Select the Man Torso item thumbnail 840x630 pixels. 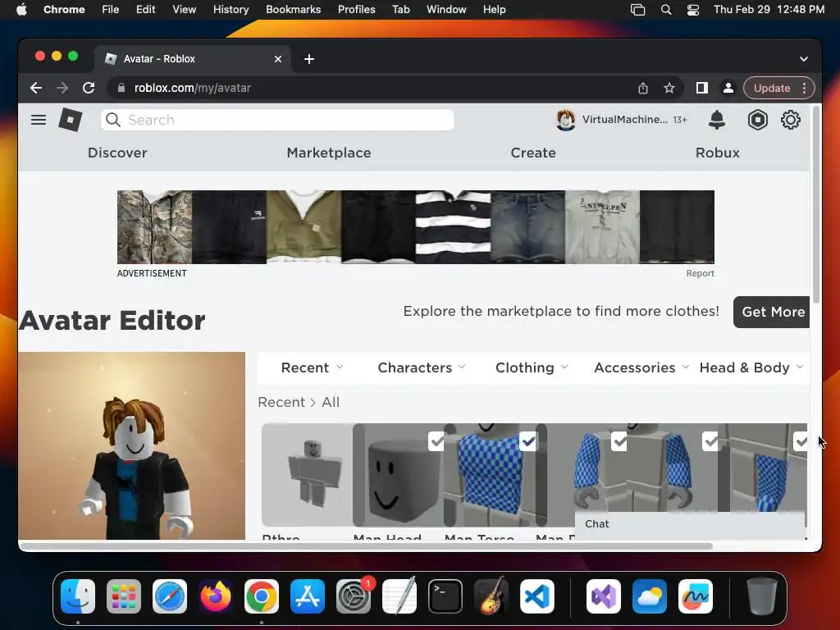490,475
